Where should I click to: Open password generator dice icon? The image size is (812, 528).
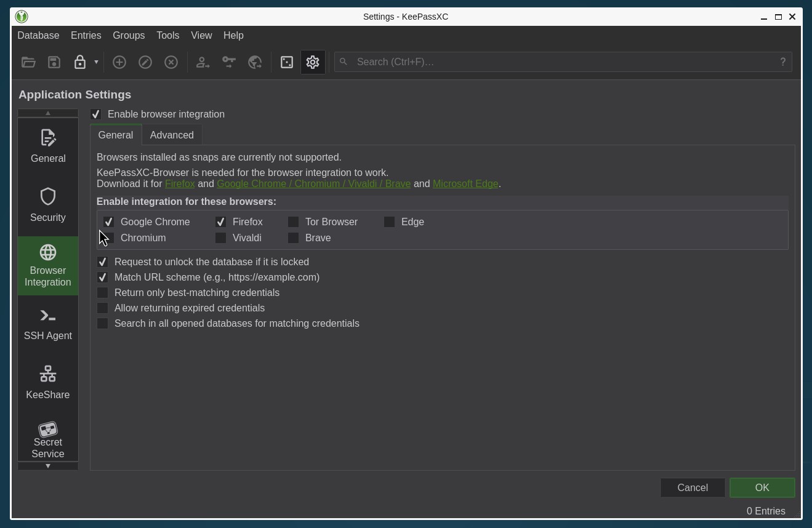287,62
